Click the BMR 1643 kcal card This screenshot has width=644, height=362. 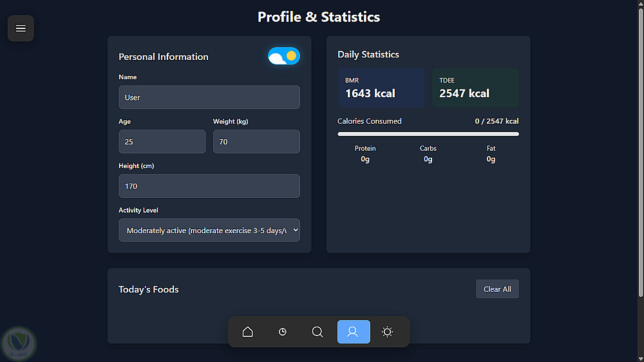pyautogui.click(x=381, y=88)
